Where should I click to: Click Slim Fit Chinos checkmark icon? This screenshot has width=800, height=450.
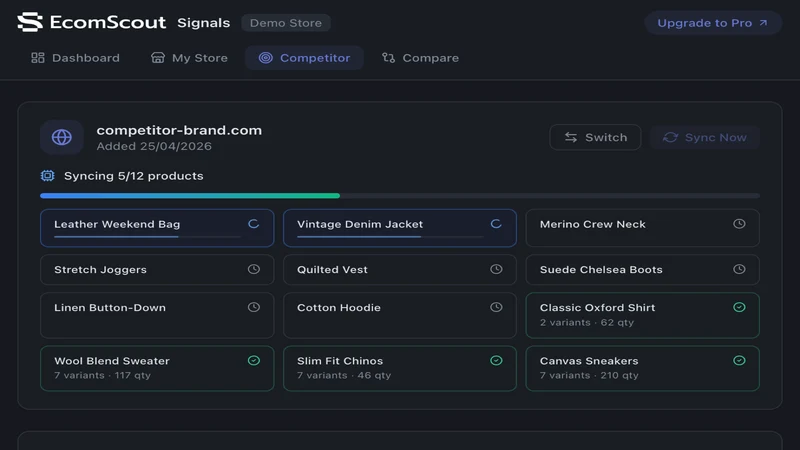tap(496, 360)
